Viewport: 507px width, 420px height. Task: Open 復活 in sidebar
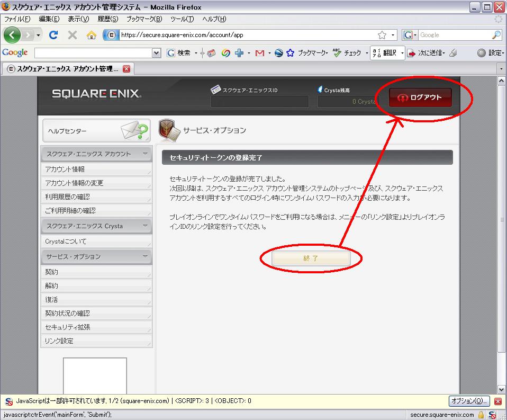coord(96,300)
